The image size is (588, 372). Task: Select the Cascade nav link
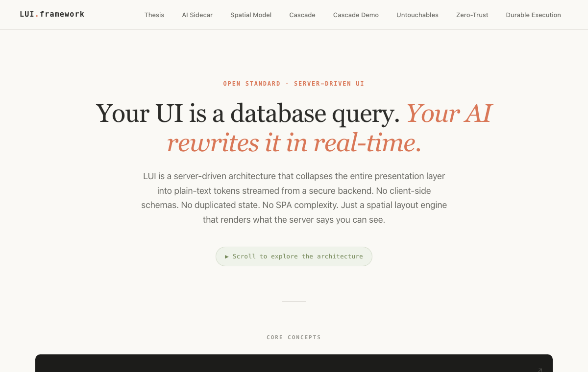tap(302, 15)
